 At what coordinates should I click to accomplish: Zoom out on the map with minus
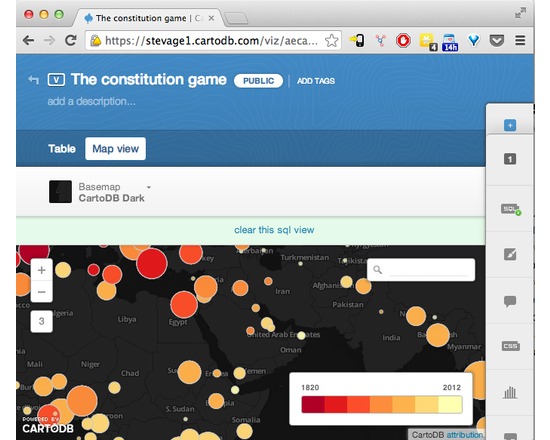pyautogui.click(x=41, y=292)
